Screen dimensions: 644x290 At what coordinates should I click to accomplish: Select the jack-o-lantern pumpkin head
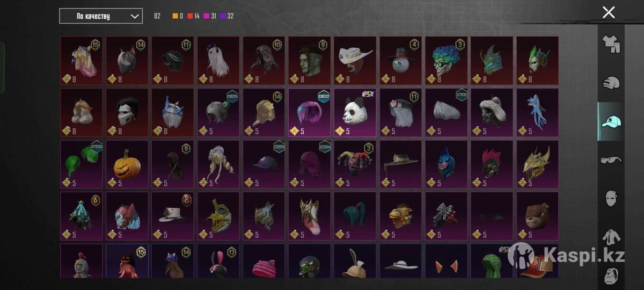127,164
